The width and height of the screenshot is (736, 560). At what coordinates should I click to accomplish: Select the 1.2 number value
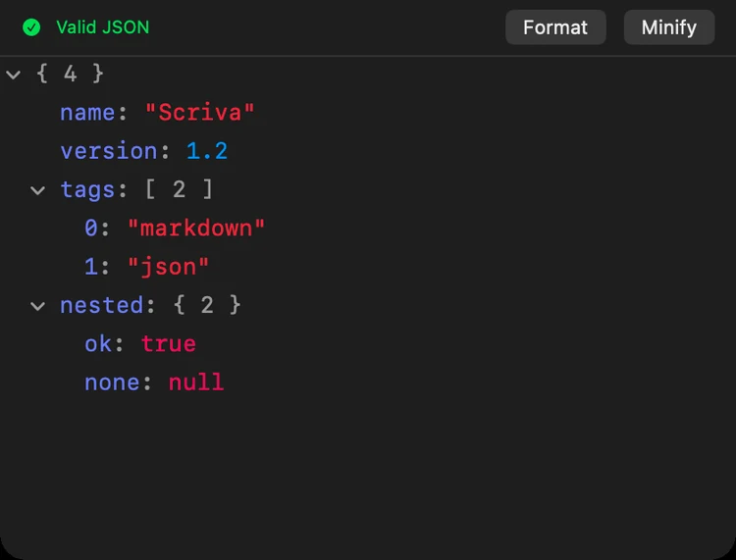point(207,151)
